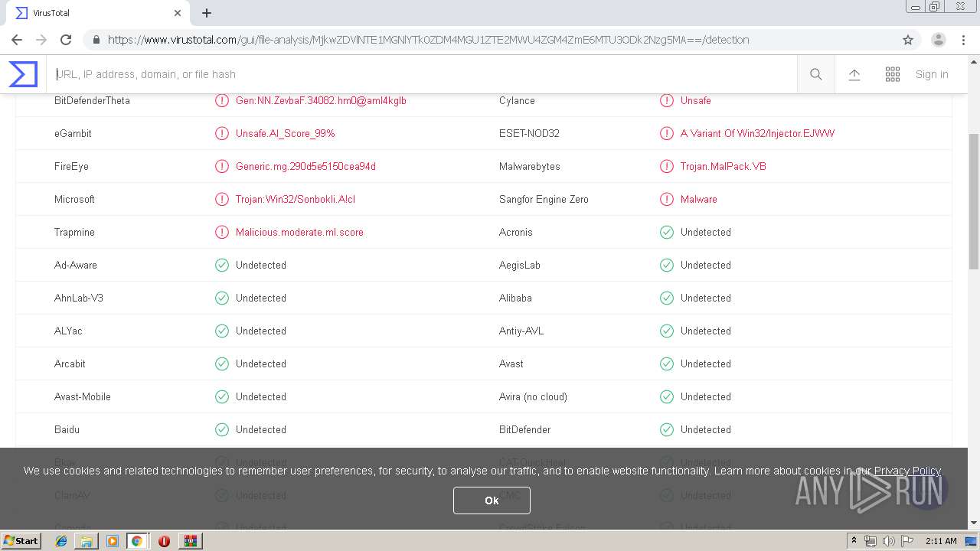Click the Baidu engine name
Screen dimensions: 980x551
(x=67, y=429)
